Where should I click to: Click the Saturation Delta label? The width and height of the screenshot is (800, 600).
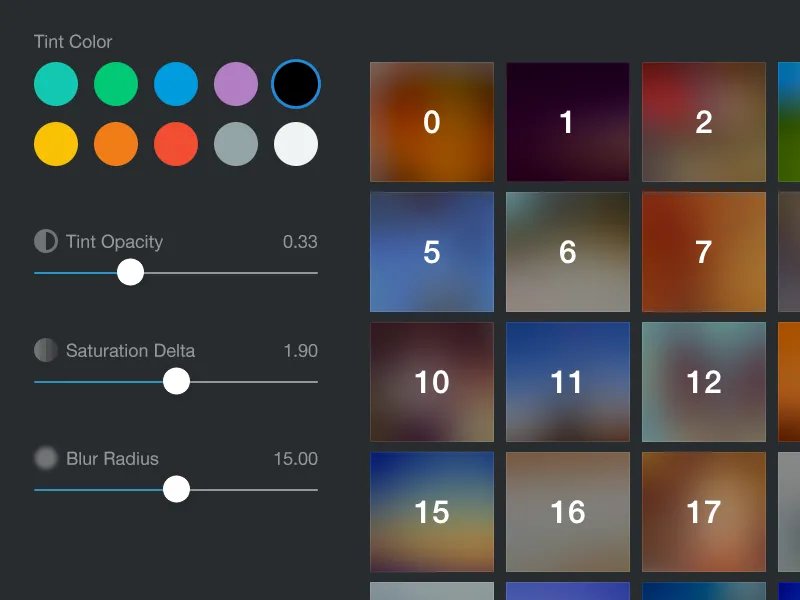point(130,351)
